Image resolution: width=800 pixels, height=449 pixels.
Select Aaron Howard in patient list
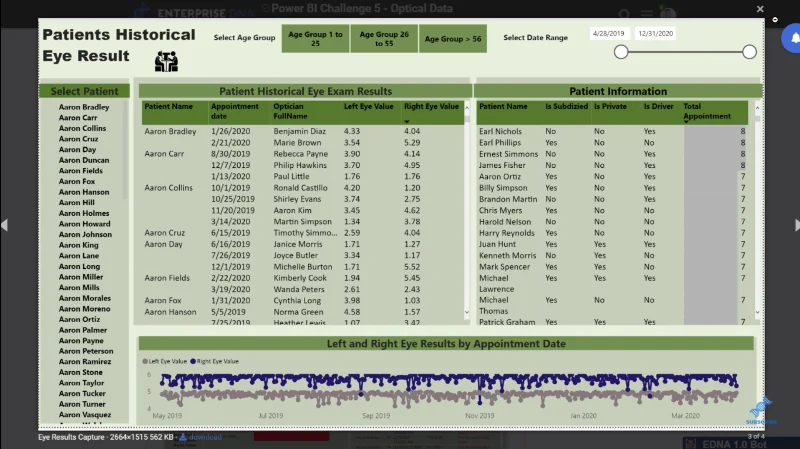84,224
